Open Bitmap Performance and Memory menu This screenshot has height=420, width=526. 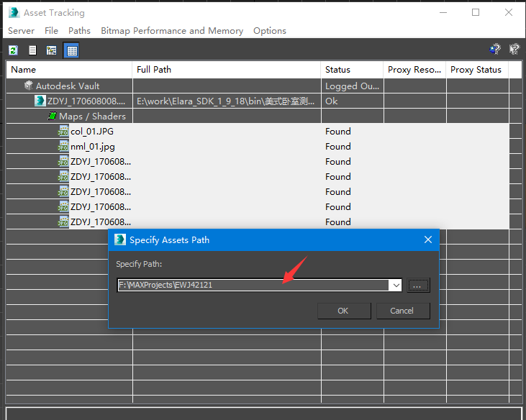click(x=172, y=31)
